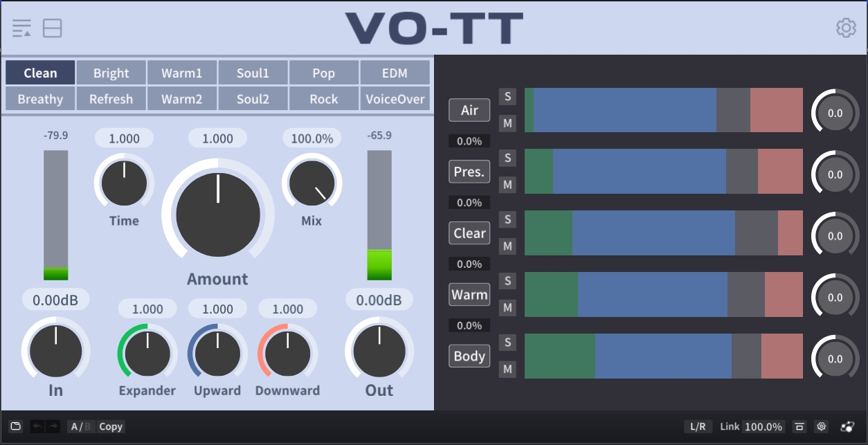Collapse the preset list using header menu icon
The height and width of the screenshot is (445, 868).
point(21,28)
